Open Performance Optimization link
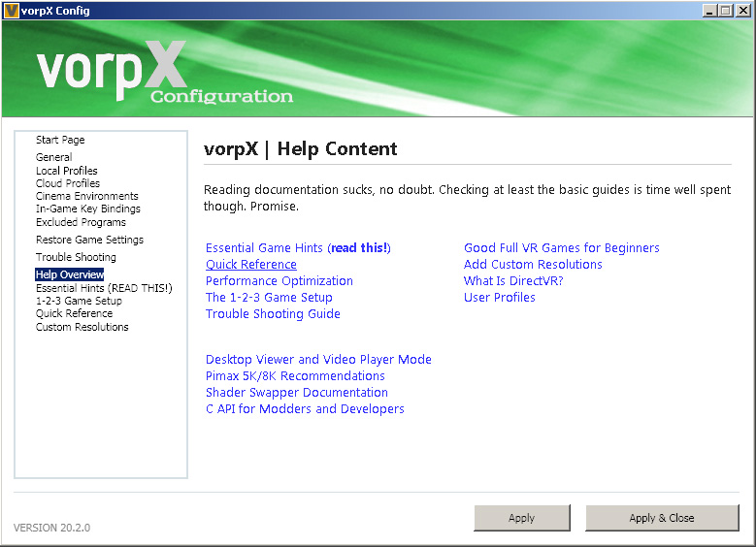756x547 pixels. tap(279, 281)
